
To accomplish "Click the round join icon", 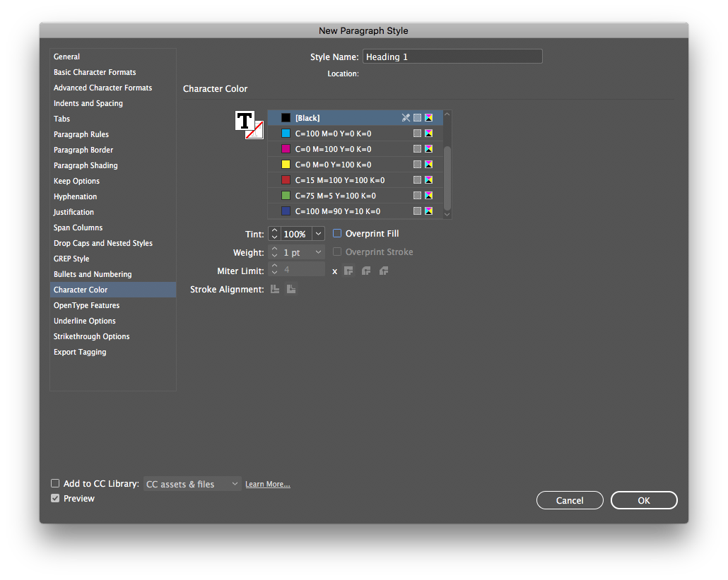I will pyautogui.click(x=366, y=271).
